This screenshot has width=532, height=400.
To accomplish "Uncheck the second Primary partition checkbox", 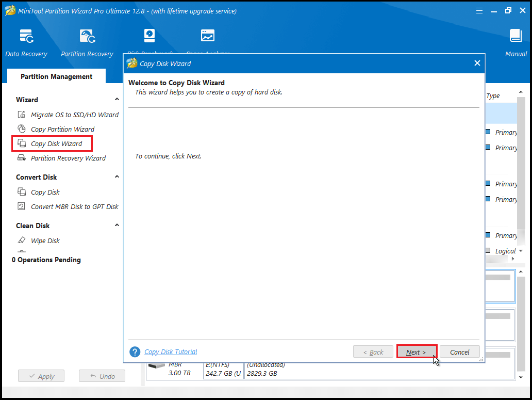I will (x=487, y=148).
